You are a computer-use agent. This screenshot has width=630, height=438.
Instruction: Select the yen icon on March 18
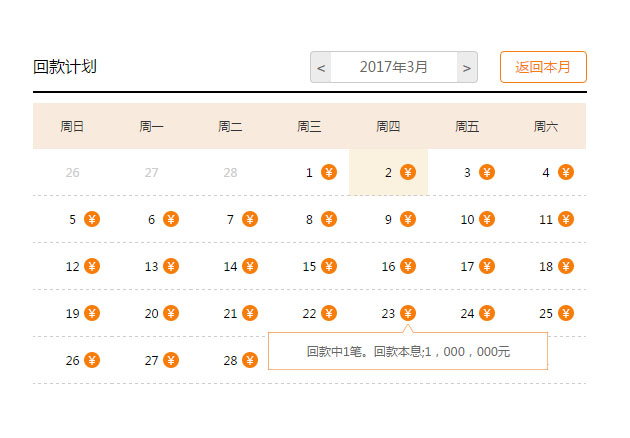point(566,266)
